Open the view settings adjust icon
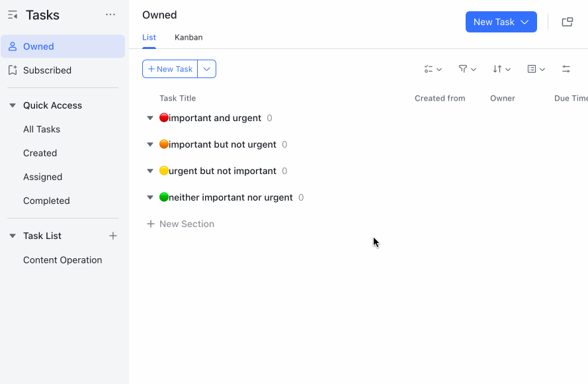The height and width of the screenshot is (384, 588). point(566,69)
